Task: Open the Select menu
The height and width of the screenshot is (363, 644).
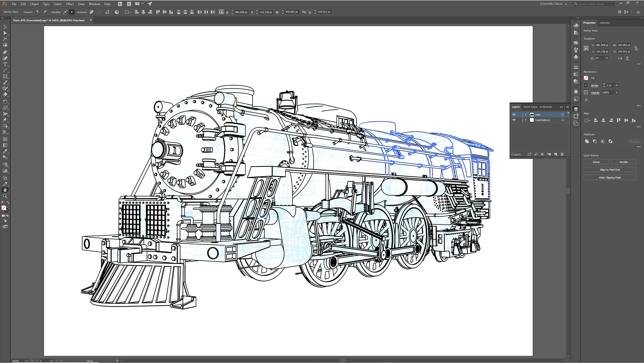Action: click(58, 4)
